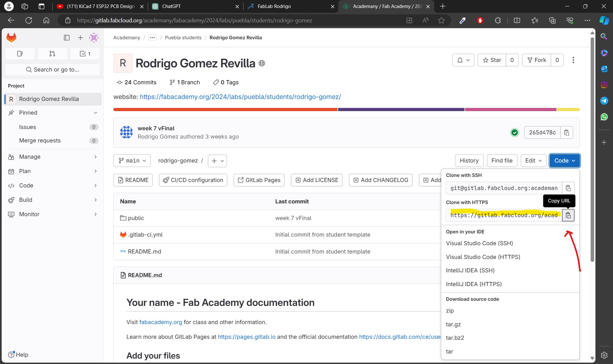The width and height of the screenshot is (613, 364).
Task: Open Outlook in the Edge sidebar
Action: 604,69
